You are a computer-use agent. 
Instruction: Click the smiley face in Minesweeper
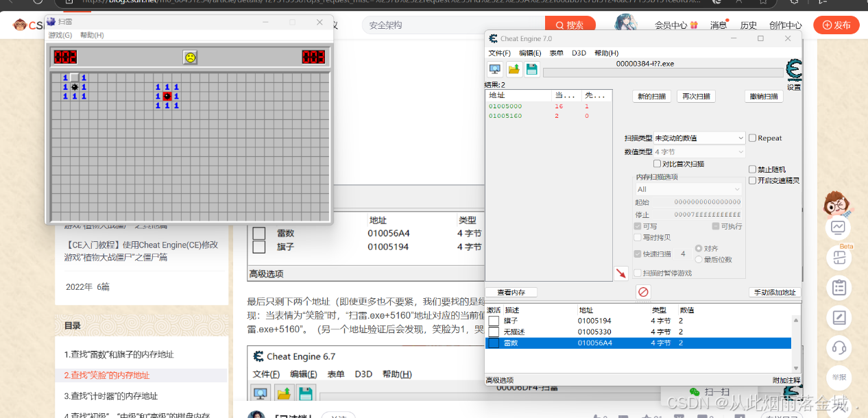(190, 58)
